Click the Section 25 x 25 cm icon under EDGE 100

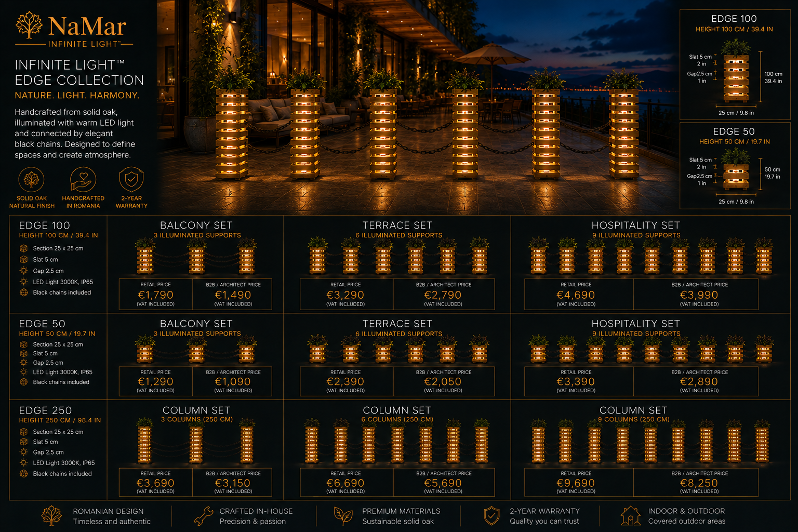[23, 248]
